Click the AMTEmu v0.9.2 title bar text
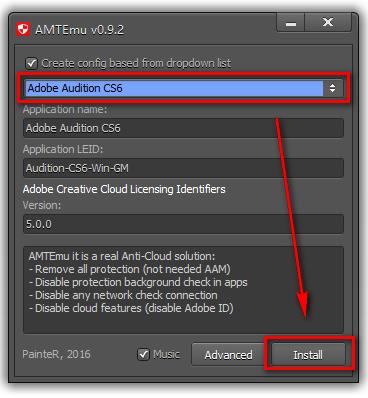 coord(79,30)
